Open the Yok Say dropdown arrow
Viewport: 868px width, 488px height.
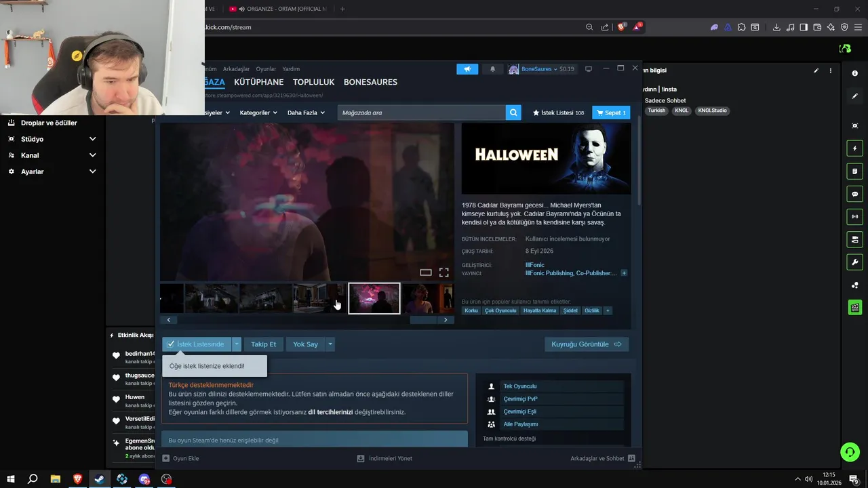coord(330,344)
